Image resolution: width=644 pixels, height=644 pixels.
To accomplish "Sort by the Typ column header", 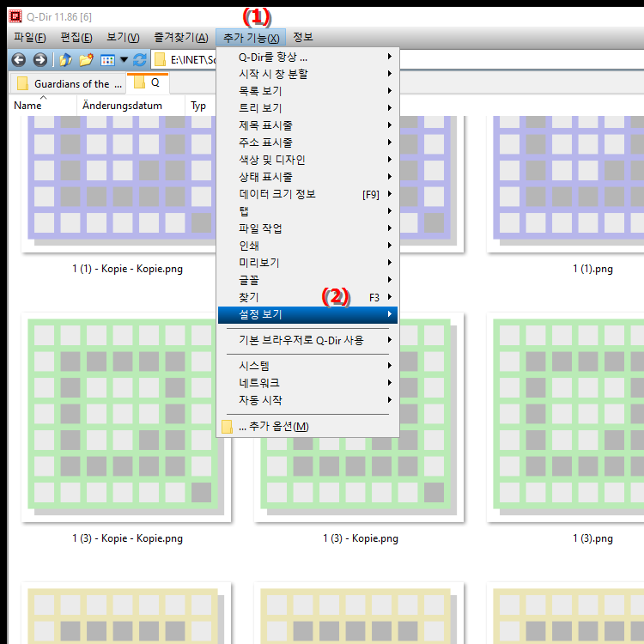I will point(198,106).
